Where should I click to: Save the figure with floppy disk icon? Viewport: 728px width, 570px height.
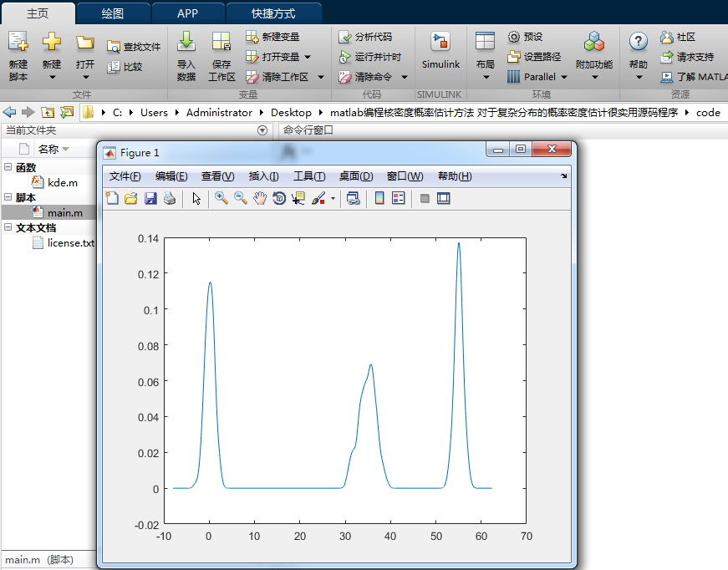click(150, 199)
